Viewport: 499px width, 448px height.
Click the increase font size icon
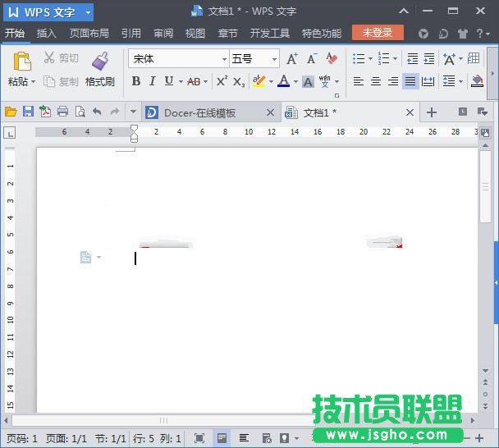[x=292, y=59]
